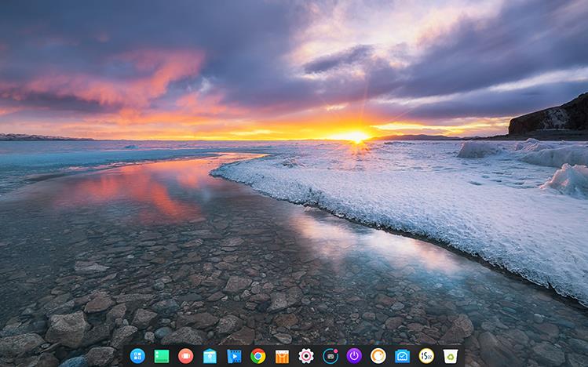
Task: Click the green Show Desktop dock icon
Action: click(x=162, y=356)
